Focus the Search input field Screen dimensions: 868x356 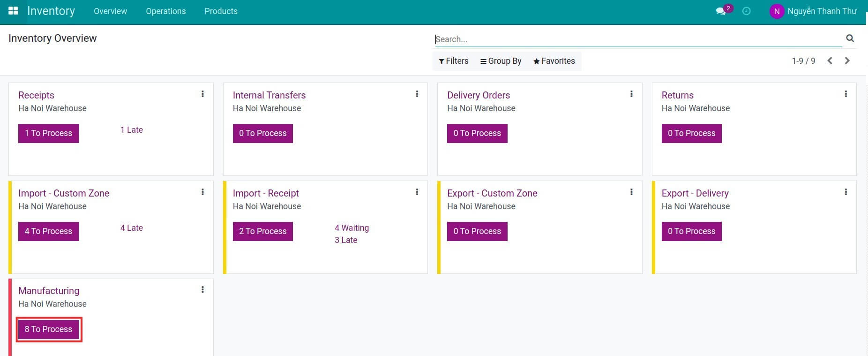637,39
